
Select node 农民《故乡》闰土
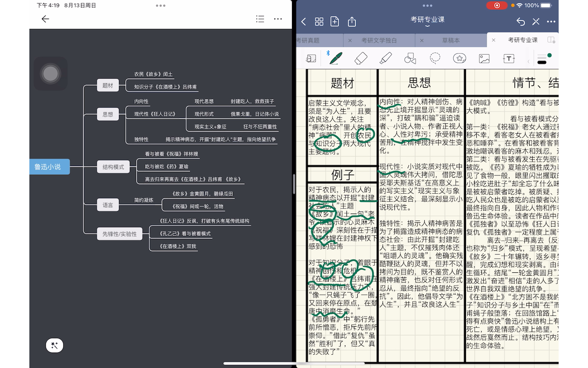[153, 74]
